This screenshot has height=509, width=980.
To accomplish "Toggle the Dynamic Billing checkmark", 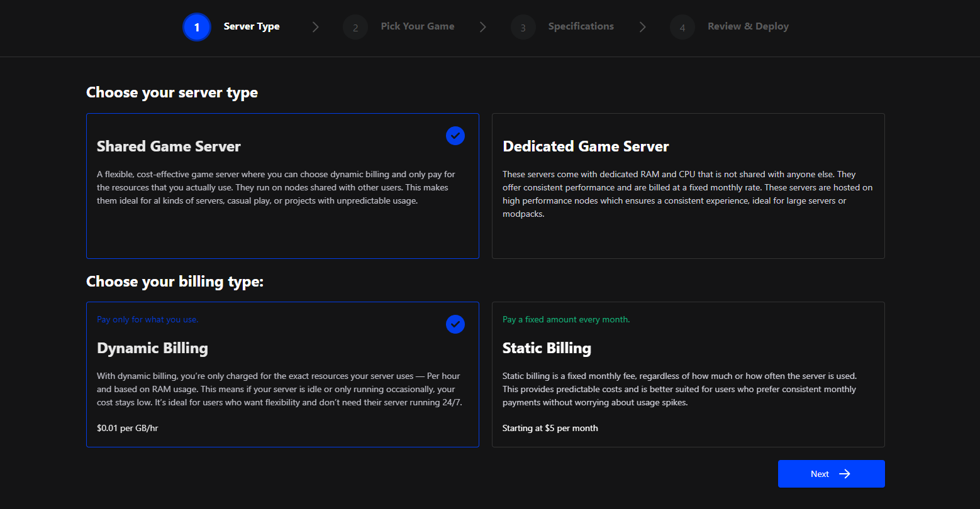I will point(455,324).
